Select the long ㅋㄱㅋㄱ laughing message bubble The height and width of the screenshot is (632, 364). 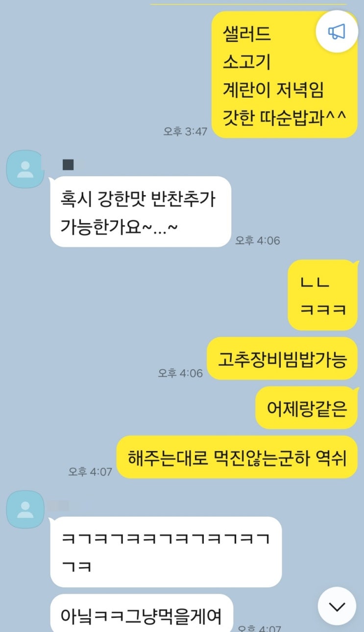point(166,552)
